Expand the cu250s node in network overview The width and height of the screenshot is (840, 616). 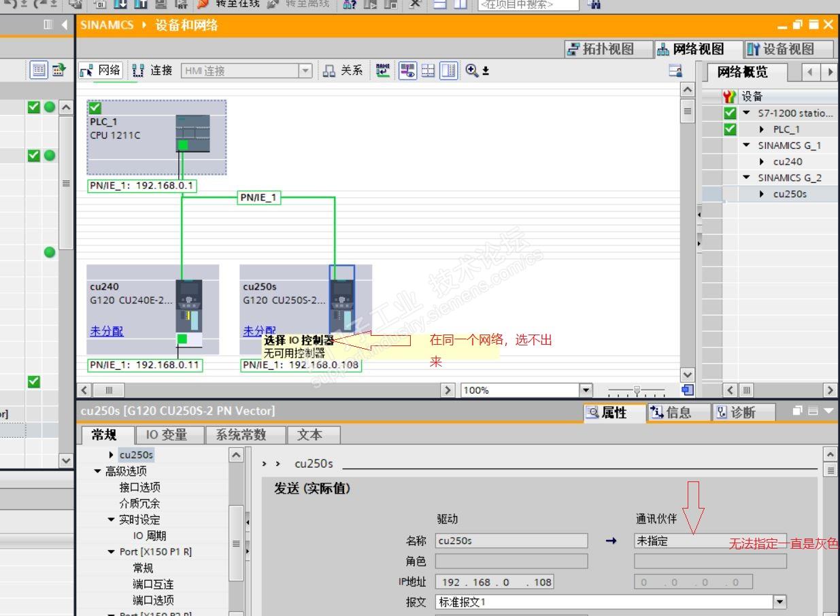pyautogui.click(x=762, y=194)
